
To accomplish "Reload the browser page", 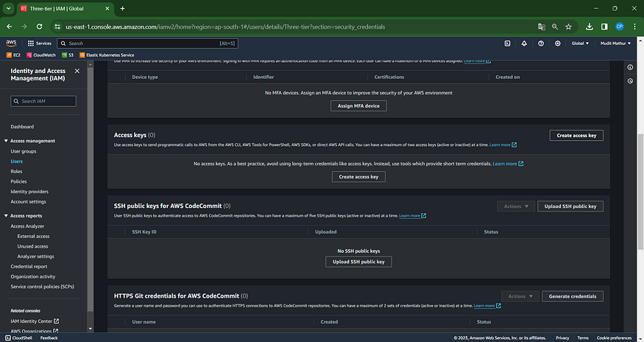I will point(40,27).
